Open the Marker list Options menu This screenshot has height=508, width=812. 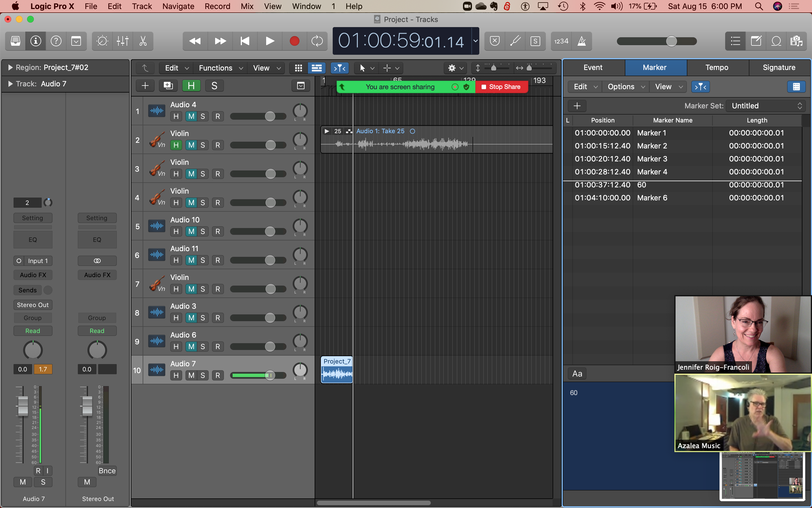click(626, 87)
